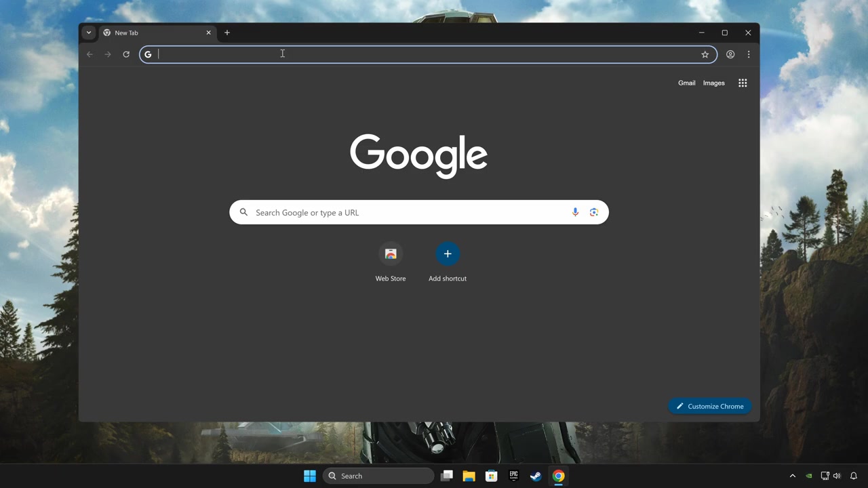Click the Customize Chrome button

click(709, 406)
